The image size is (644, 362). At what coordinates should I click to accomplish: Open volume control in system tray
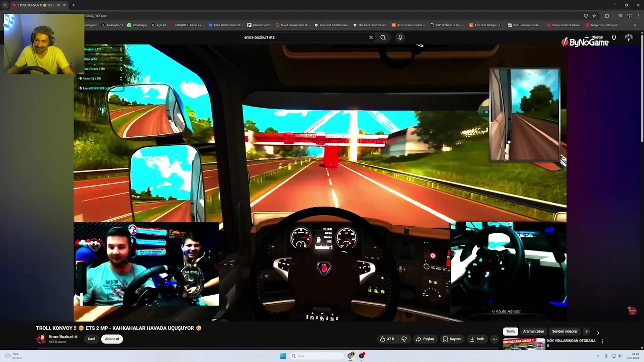click(620, 356)
